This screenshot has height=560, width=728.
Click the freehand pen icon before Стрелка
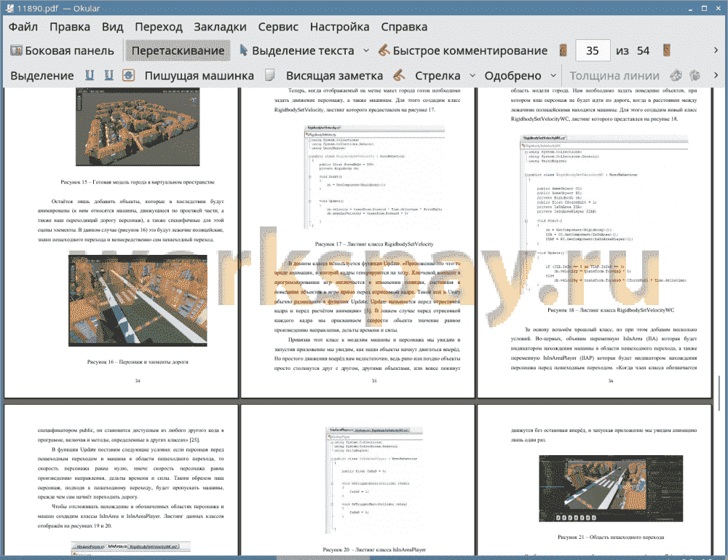[399, 75]
